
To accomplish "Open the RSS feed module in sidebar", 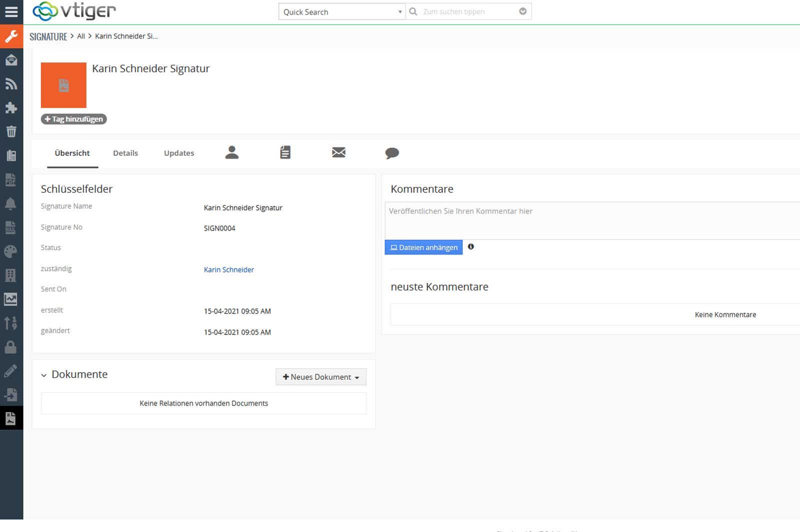I will point(11,84).
